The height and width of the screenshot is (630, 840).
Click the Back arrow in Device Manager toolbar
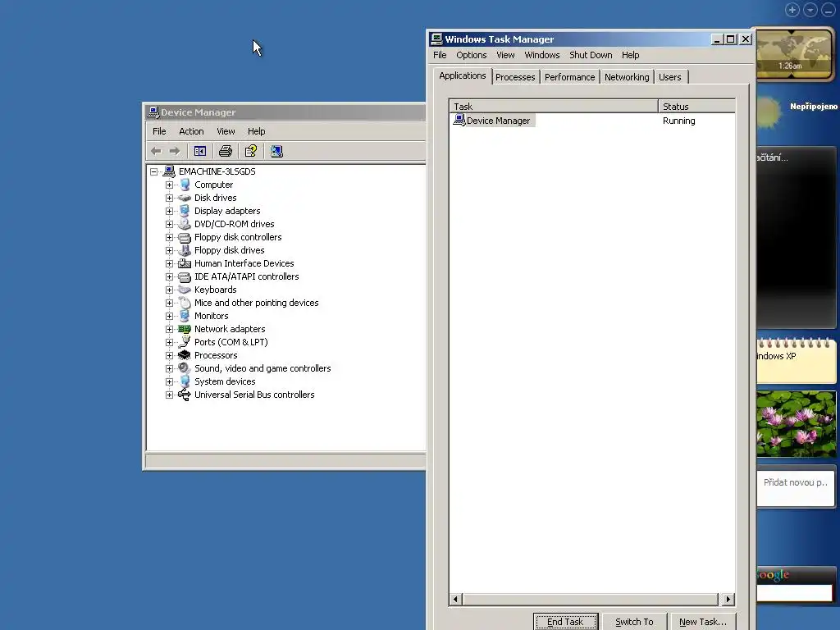(x=156, y=151)
